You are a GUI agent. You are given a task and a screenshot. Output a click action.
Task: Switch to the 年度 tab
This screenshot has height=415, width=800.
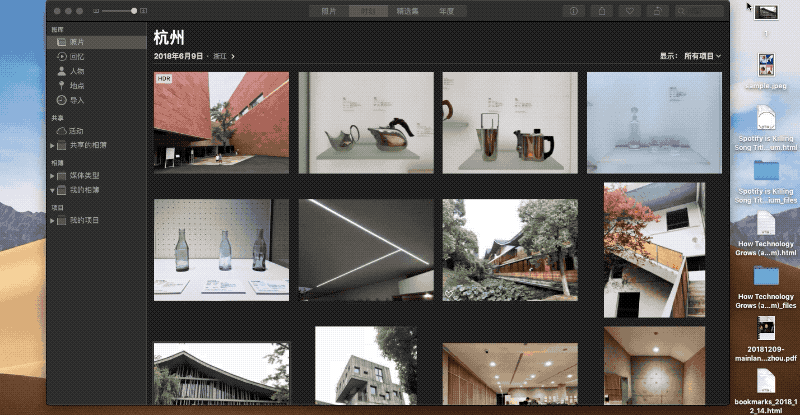[446, 11]
